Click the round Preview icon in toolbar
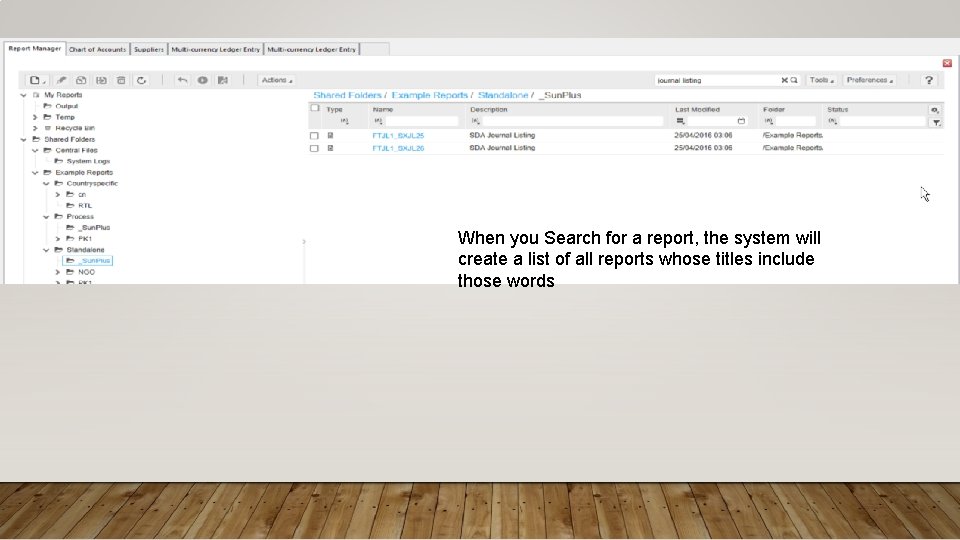This screenshot has height=540, width=960. 203,80
